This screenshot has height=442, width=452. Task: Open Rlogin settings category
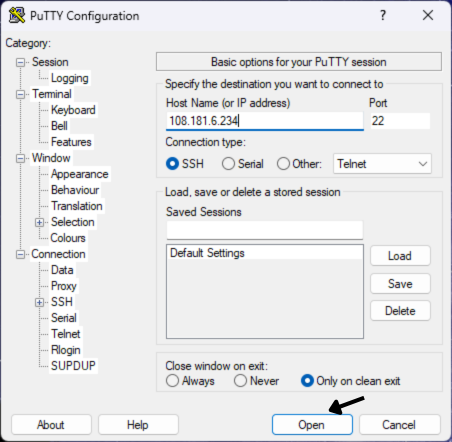point(66,350)
